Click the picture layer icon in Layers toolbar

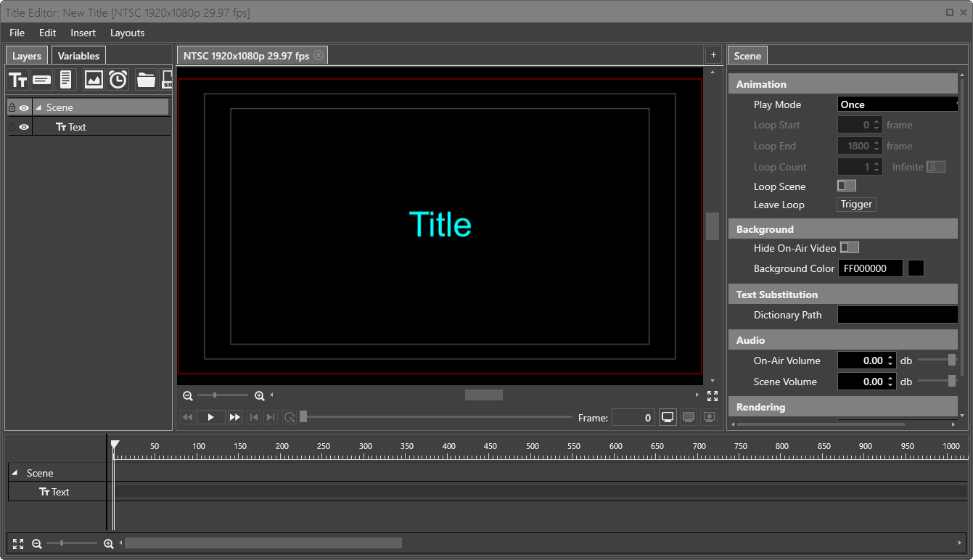point(94,80)
